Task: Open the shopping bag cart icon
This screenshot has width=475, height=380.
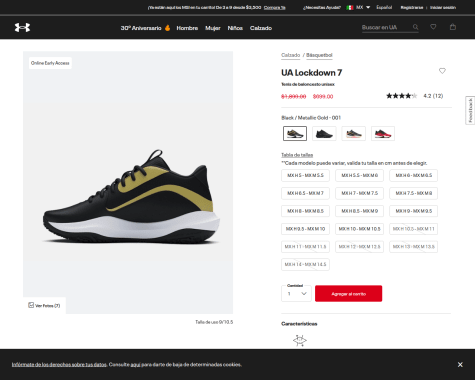Action: [x=453, y=27]
